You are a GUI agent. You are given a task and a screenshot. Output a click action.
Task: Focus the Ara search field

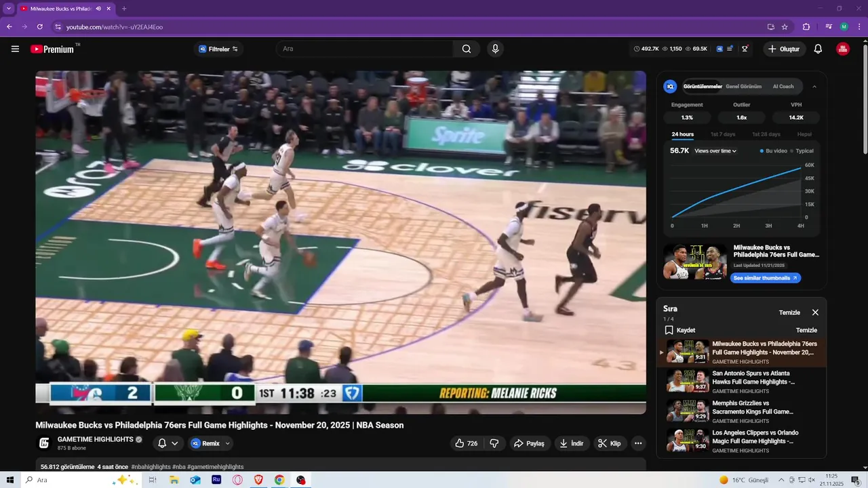(x=365, y=49)
